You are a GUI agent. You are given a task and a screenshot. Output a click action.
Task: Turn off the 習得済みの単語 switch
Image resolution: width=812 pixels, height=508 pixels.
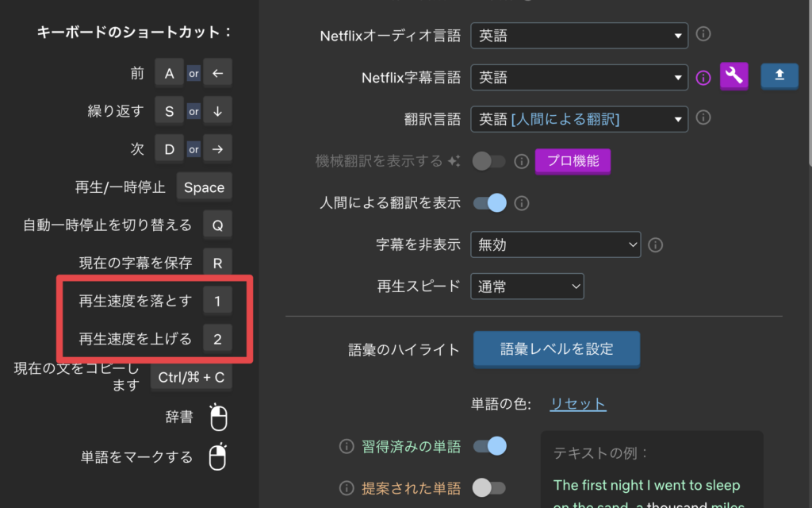pyautogui.click(x=489, y=446)
